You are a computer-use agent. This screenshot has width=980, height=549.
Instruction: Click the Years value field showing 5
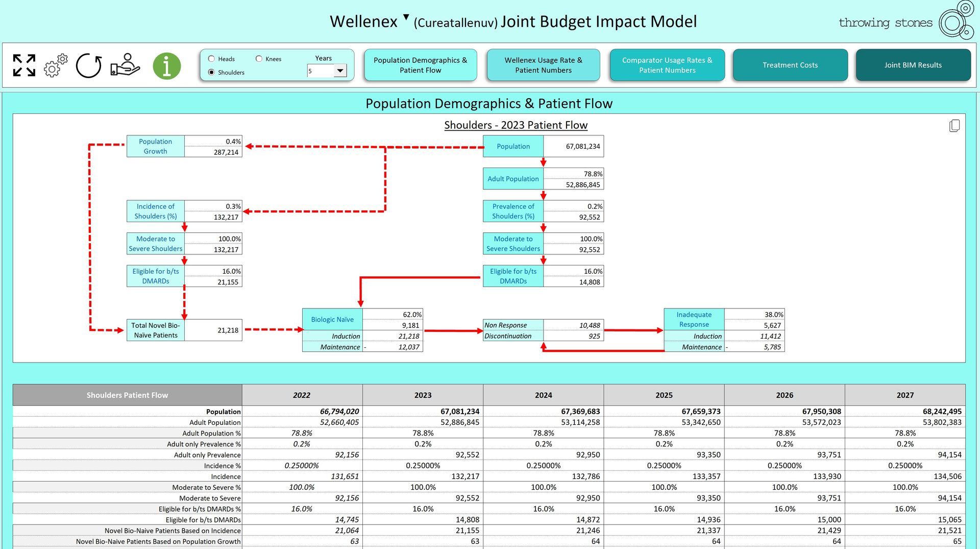pyautogui.click(x=321, y=71)
